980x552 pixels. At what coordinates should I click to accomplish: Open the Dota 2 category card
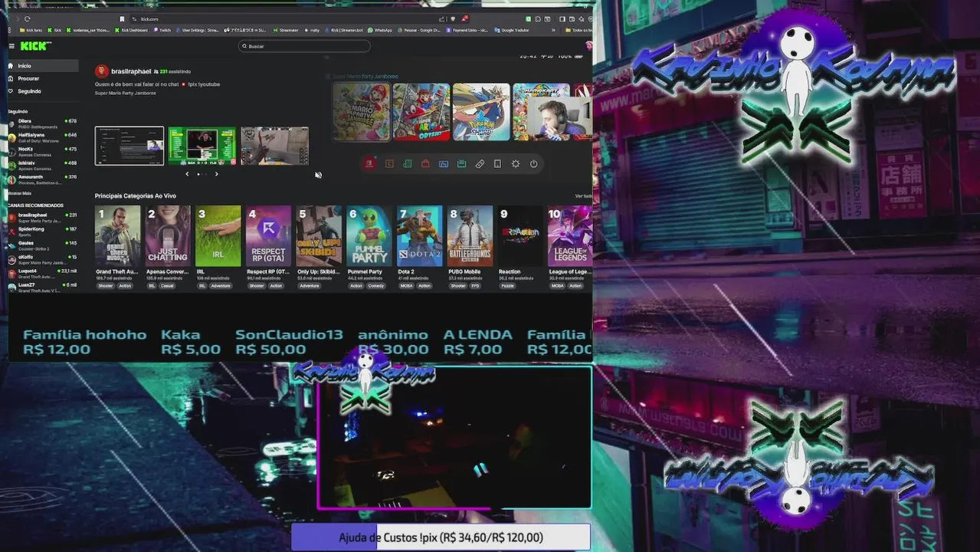[x=420, y=236]
